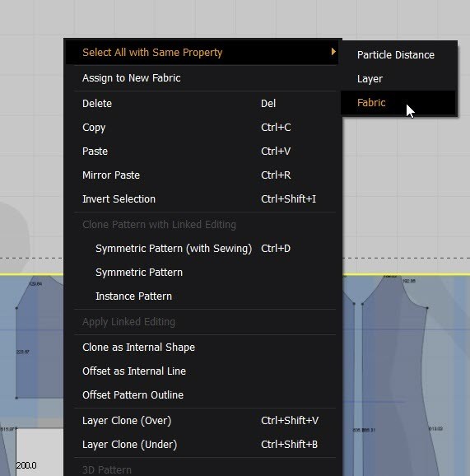This screenshot has width=470, height=476.
Task: Click Invert Selection entry
Action: [202, 199]
